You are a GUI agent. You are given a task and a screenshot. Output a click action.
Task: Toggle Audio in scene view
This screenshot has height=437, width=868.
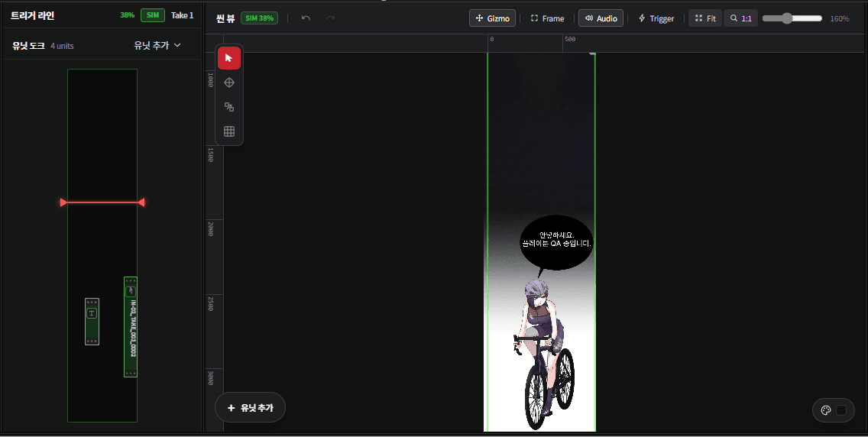pos(601,18)
